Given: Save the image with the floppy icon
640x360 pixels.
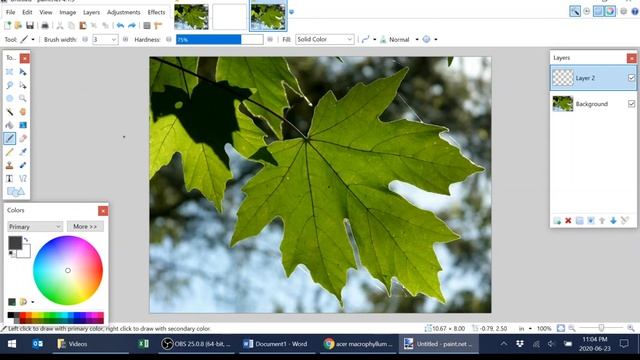Looking at the screenshot, I should (x=30, y=26).
